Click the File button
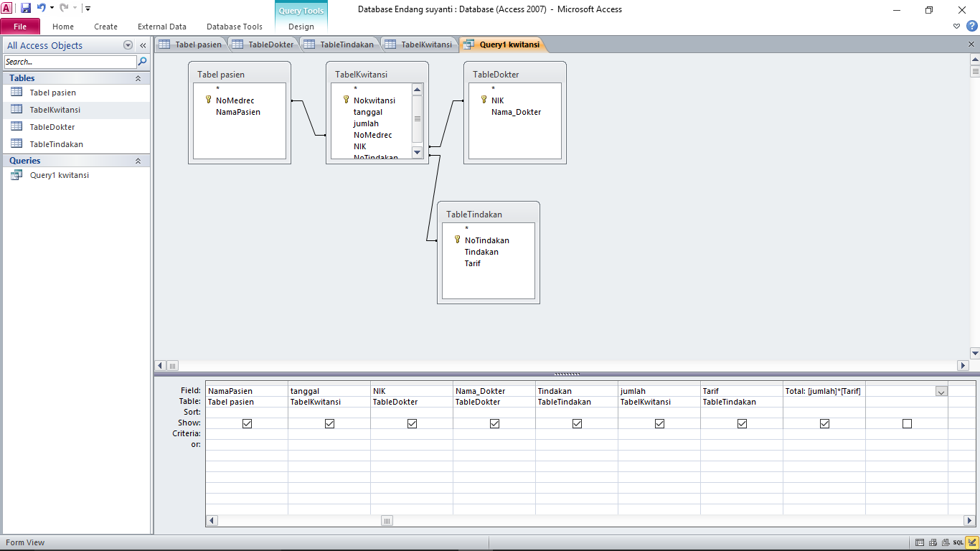Screen dimensions: 980x551 click(20, 26)
